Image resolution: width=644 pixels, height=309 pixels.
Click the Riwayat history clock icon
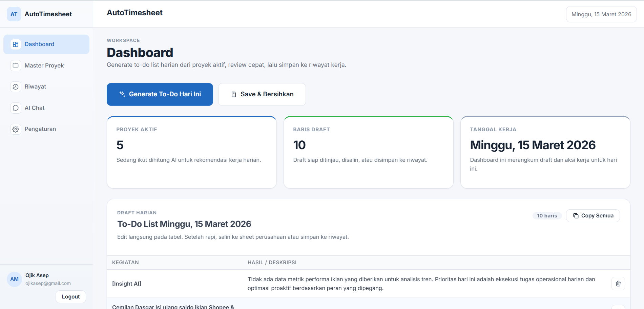tap(16, 87)
